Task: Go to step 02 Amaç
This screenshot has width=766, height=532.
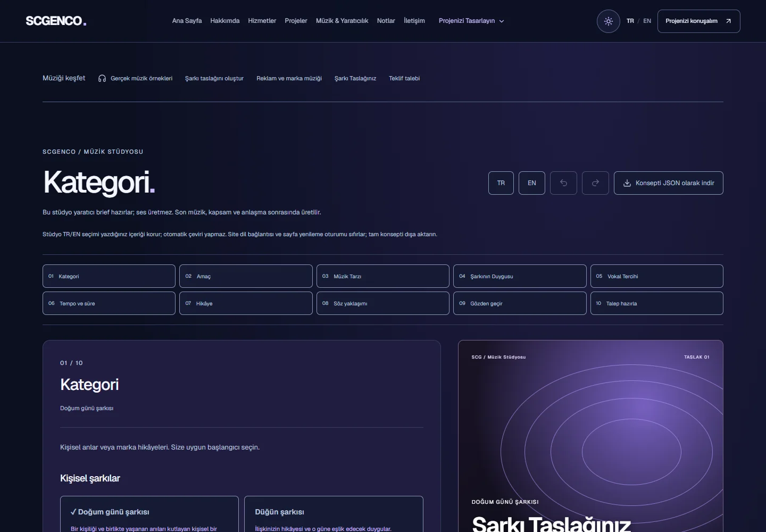Action: [x=246, y=276]
